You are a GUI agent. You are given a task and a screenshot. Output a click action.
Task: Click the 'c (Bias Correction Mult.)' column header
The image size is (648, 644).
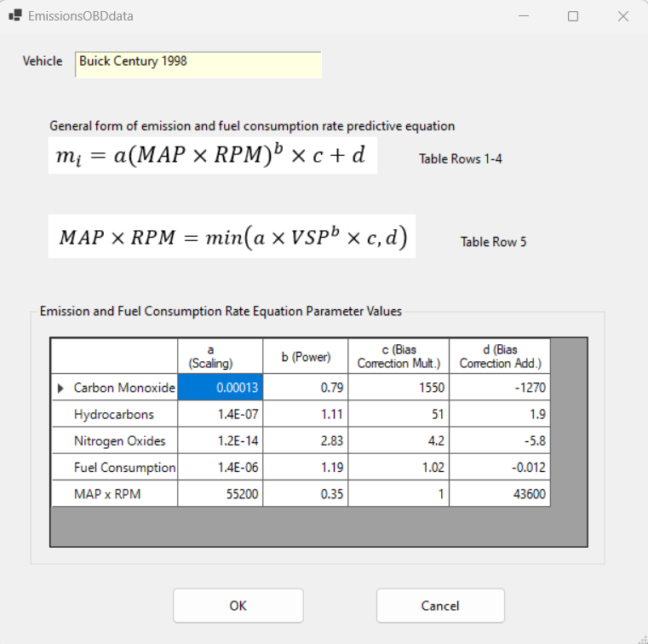tap(399, 356)
